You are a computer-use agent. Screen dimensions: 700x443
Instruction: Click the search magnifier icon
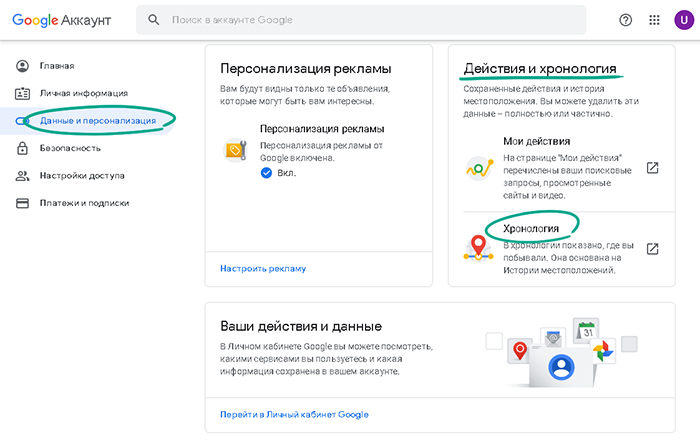coord(154,20)
